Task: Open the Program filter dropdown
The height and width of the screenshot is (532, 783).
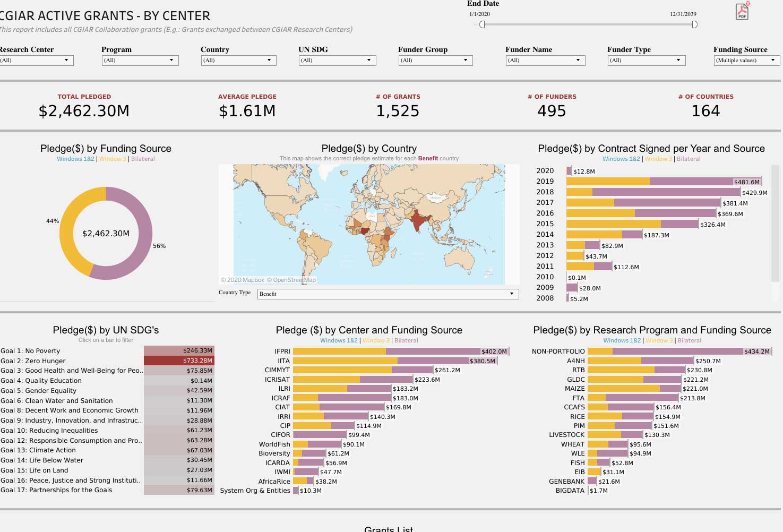Action: (x=171, y=60)
